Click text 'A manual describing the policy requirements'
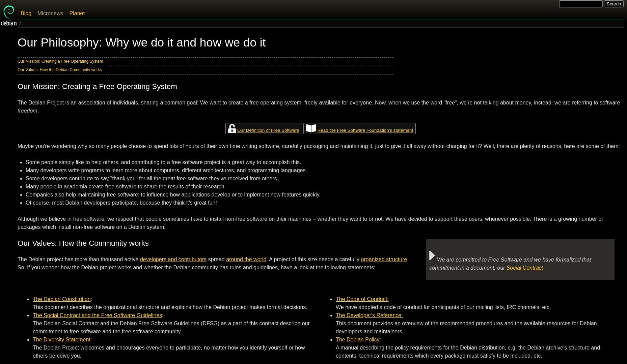Viewport: 627px width, 364px height. (x=468, y=352)
